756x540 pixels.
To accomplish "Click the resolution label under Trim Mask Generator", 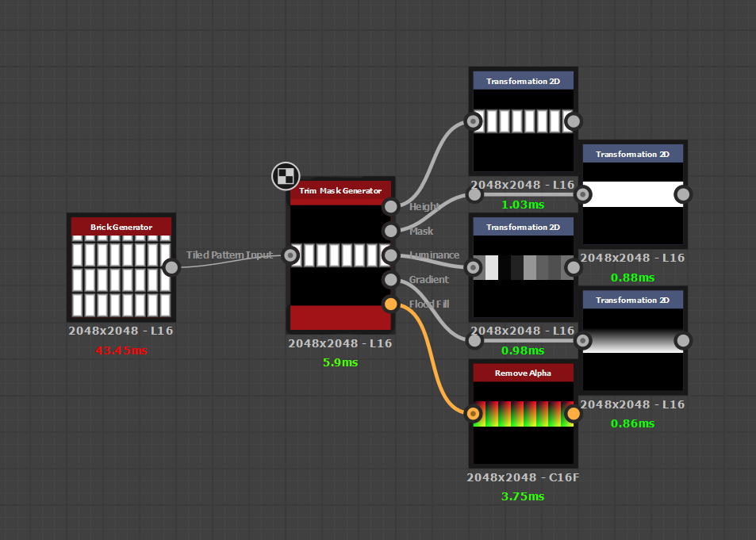I will [340, 343].
